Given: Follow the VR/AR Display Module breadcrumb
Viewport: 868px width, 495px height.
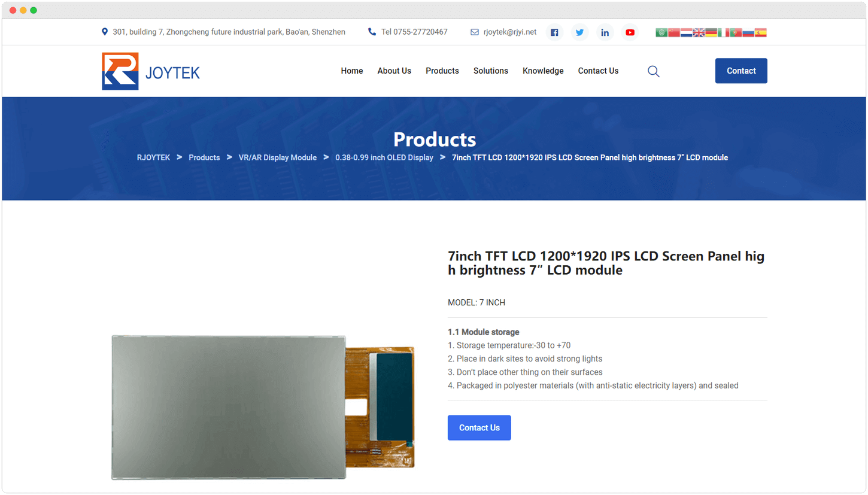Looking at the screenshot, I should tap(278, 157).
